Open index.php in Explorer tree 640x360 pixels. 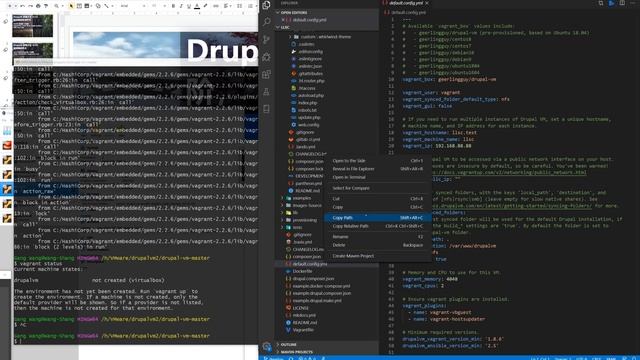click(308, 103)
